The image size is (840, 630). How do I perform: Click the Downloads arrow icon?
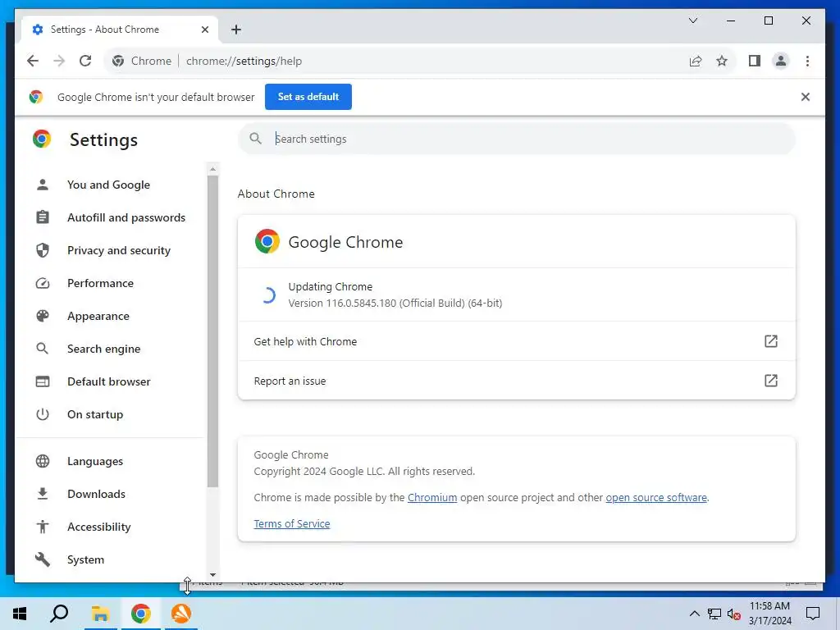(x=43, y=494)
